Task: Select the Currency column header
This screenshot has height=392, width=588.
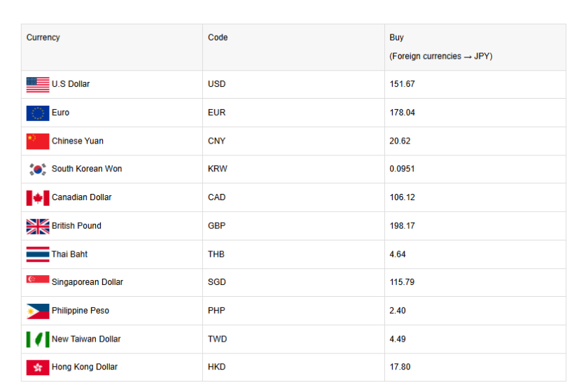Action: click(43, 38)
